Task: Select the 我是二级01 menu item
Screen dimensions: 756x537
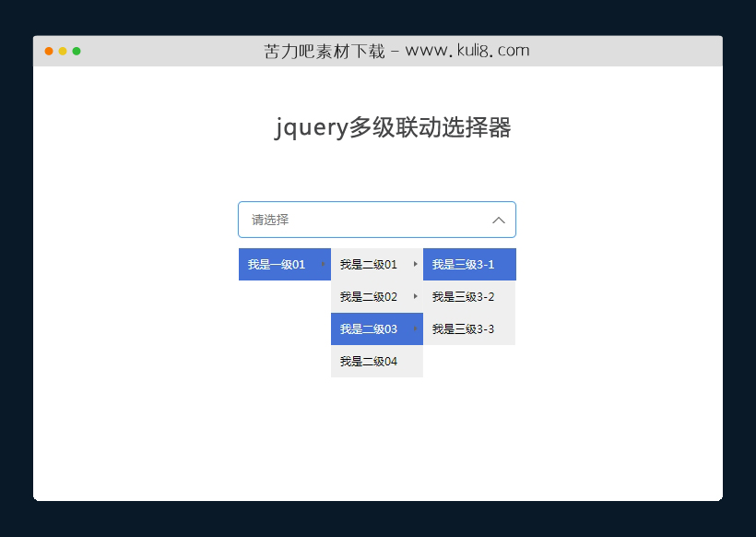Action: click(367, 264)
